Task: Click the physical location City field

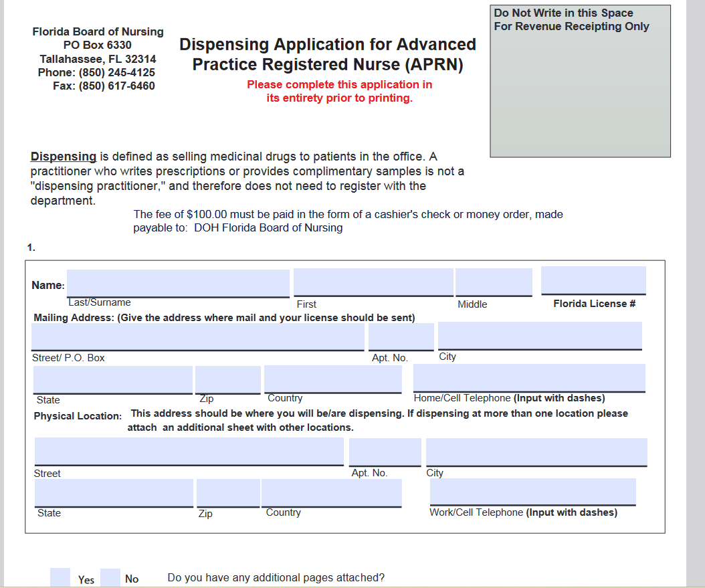Action: click(537, 451)
